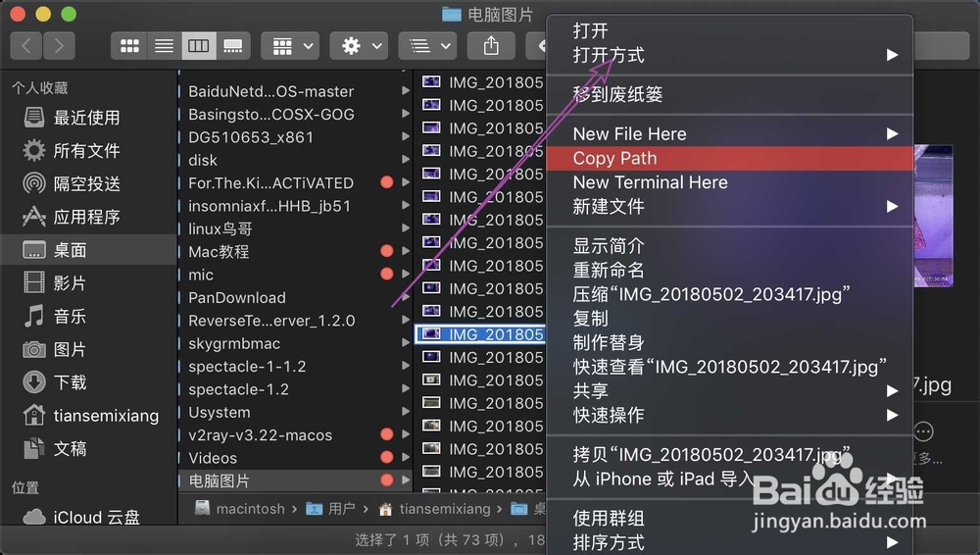Switch to icon view
Screen dimensions: 980x555
point(129,46)
